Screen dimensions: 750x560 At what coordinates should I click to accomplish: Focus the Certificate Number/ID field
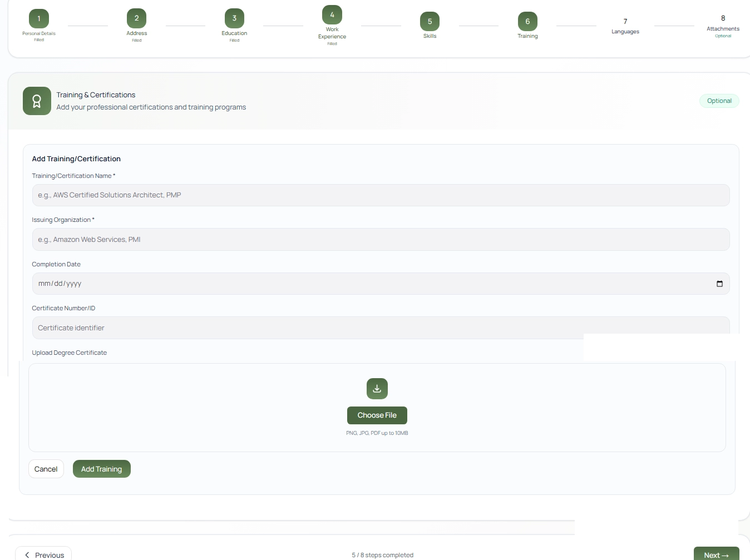pyautogui.click(x=381, y=328)
